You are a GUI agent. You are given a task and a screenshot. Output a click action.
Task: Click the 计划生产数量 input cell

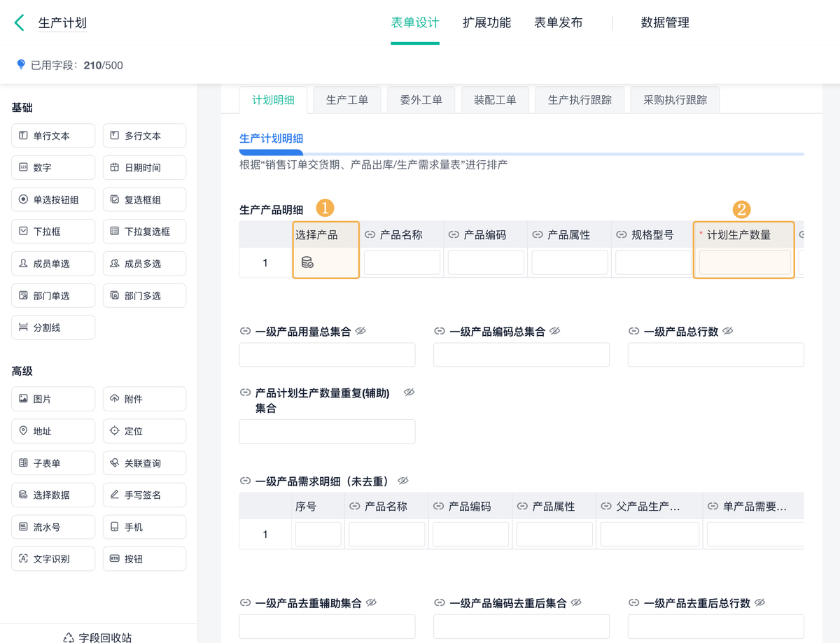(x=744, y=263)
